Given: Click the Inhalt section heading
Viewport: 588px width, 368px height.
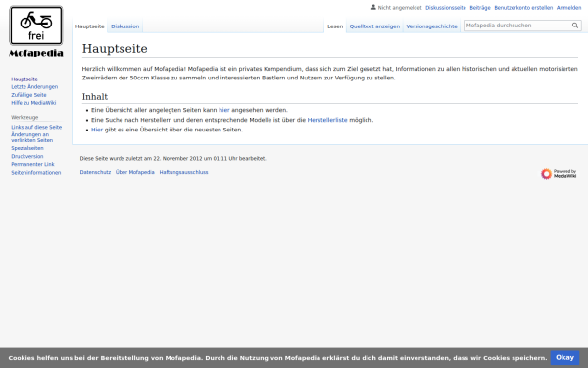Looking at the screenshot, I should pos(95,97).
